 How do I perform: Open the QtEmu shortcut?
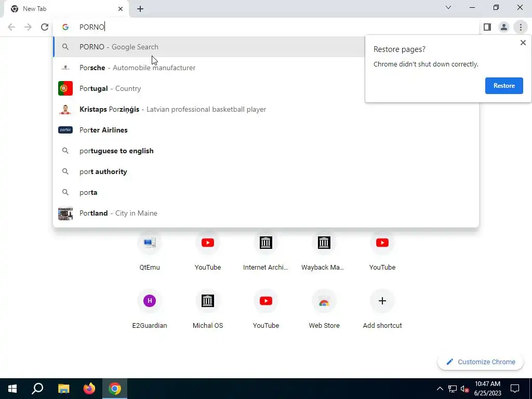(150, 251)
